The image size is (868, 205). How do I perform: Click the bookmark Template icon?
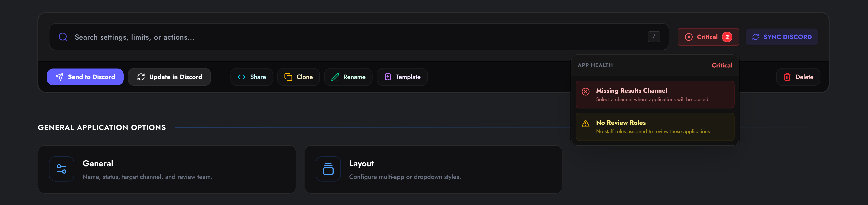(x=388, y=77)
